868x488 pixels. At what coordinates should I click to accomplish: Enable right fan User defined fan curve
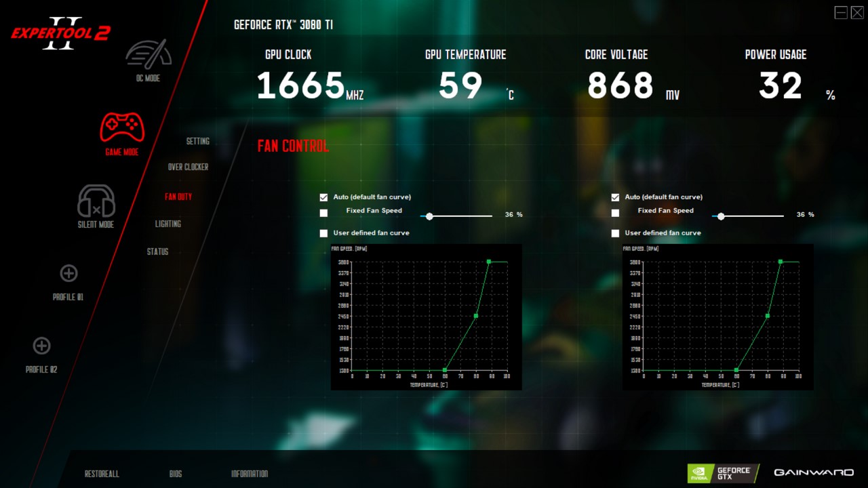tap(615, 233)
